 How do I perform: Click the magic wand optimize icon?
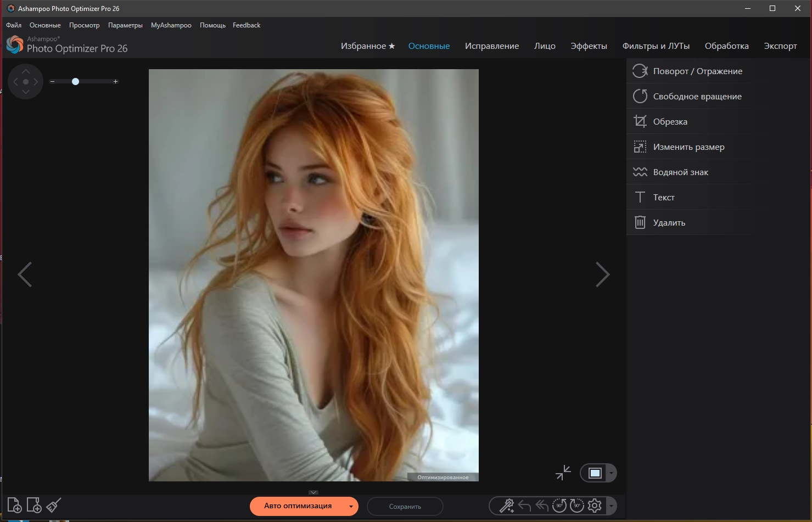coord(506,506)
